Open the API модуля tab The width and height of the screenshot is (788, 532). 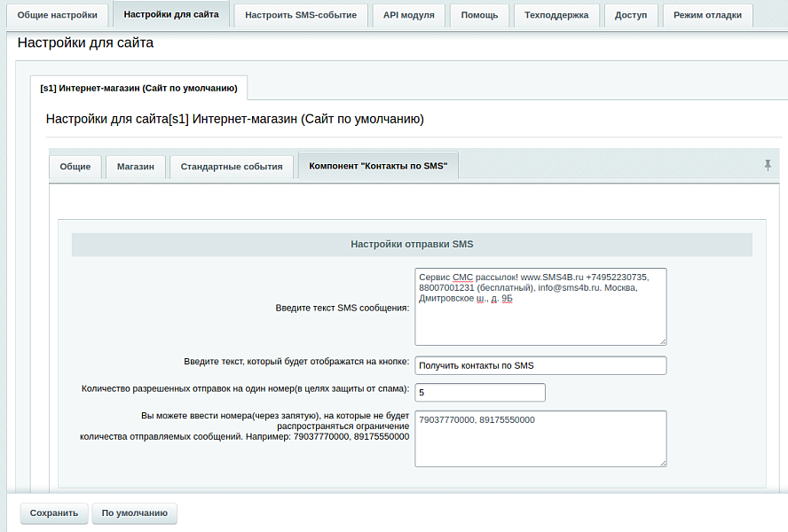coord(409,15)
